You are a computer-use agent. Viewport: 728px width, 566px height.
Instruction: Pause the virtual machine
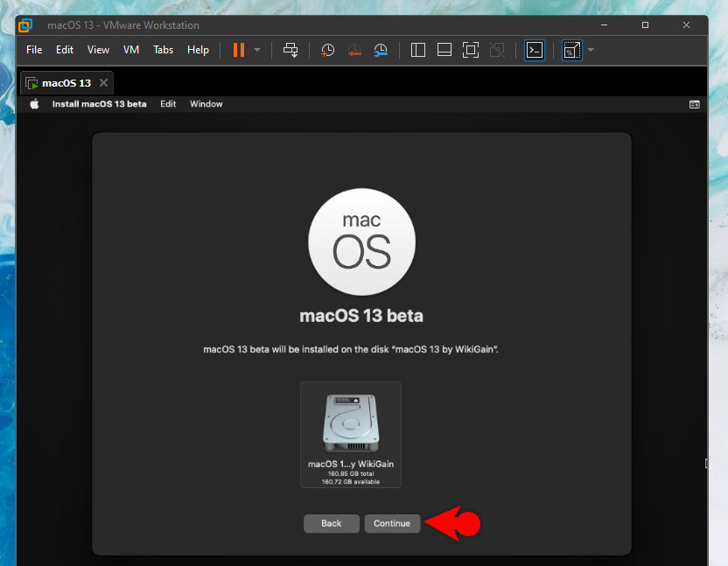pos(239,50)
